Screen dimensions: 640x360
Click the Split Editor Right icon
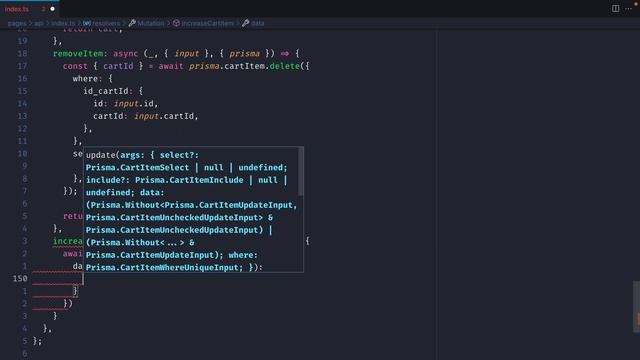[x=615, y=9]
